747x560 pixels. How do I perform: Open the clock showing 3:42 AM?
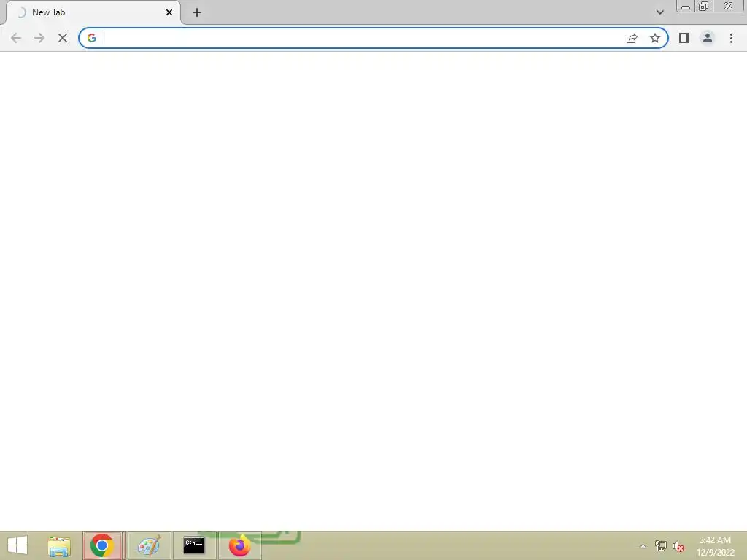(715, 546)
